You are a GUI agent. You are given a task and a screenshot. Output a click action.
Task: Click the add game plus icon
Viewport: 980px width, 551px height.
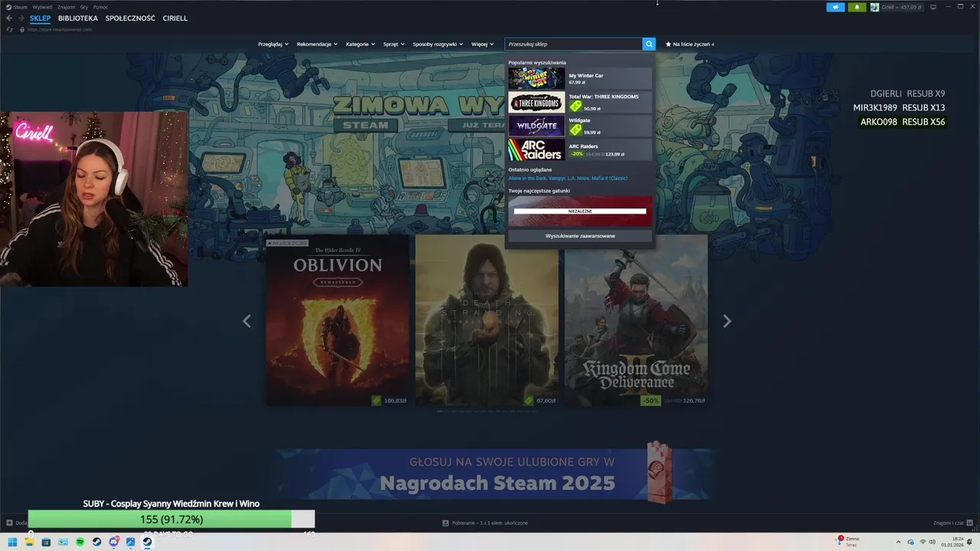pyautogui.click(x=9, y=523)
